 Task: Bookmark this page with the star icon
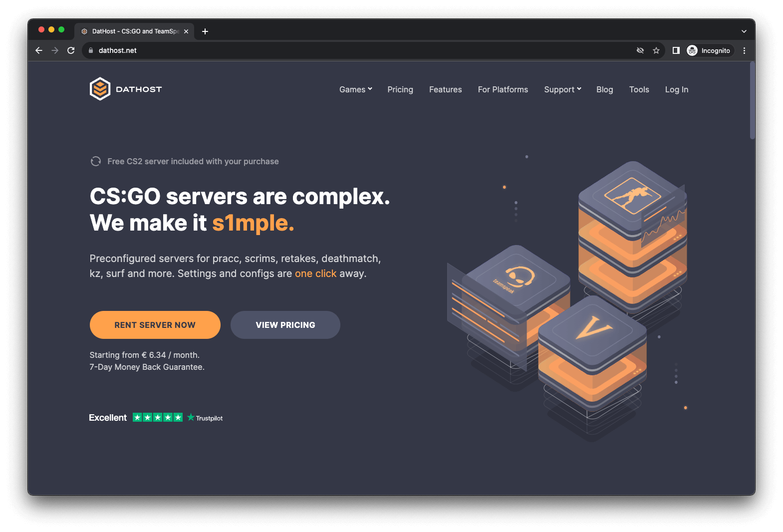coord(656,50)
